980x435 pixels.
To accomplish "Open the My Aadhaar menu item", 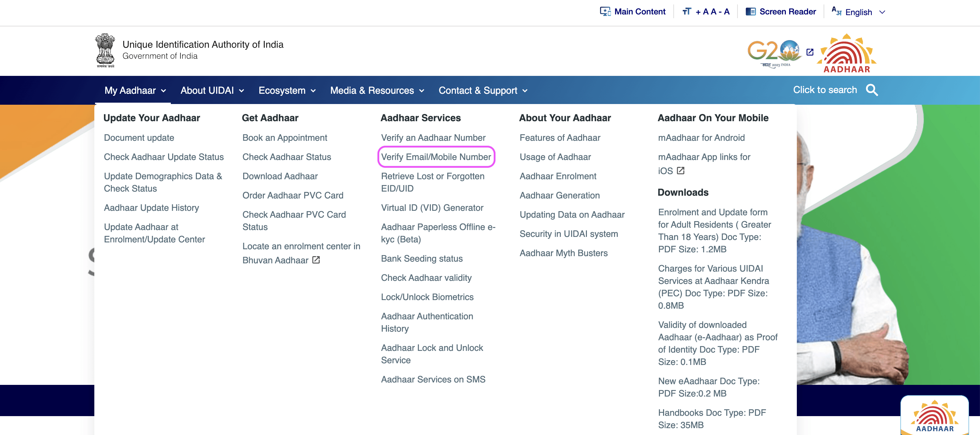I will point(130,90).
